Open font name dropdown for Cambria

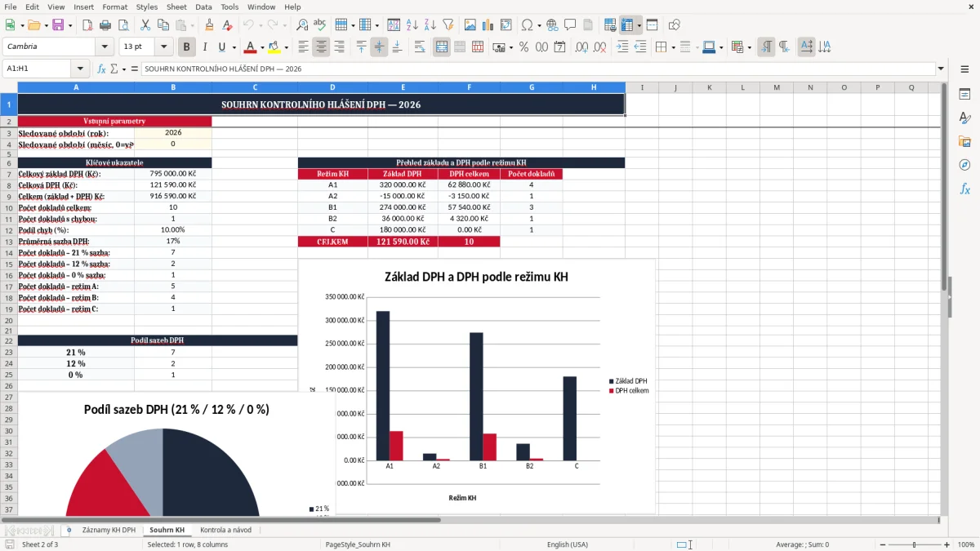(x=104, y=47)
